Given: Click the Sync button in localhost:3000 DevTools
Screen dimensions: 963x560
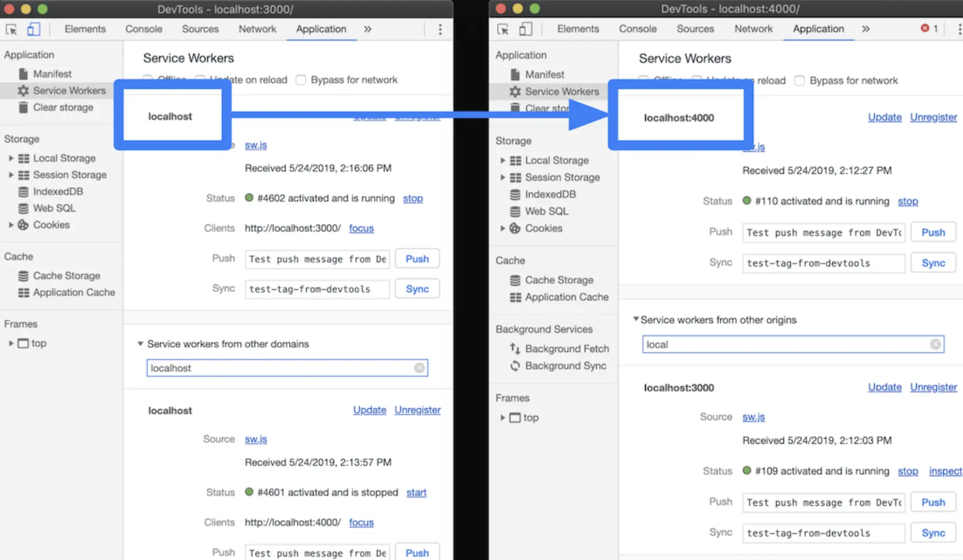Looking at the screenshot, I should [417, 289].
